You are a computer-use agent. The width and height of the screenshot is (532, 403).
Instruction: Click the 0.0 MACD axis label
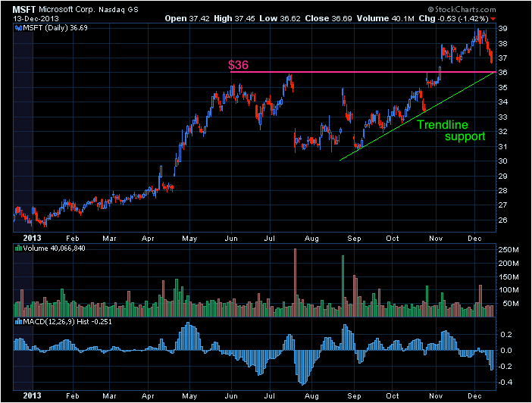506,351
